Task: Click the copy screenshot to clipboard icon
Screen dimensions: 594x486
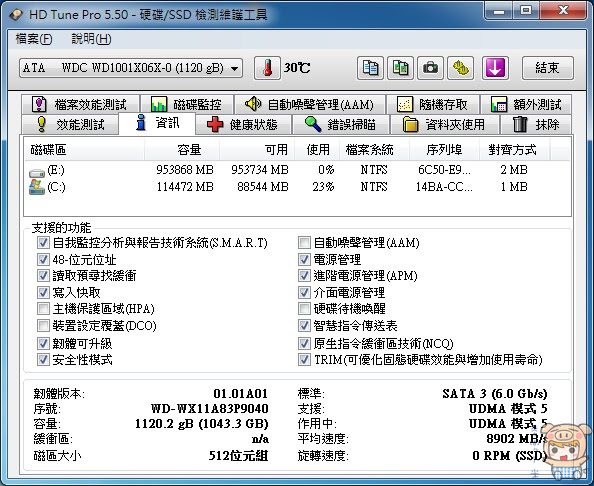Action: (400, 68)
